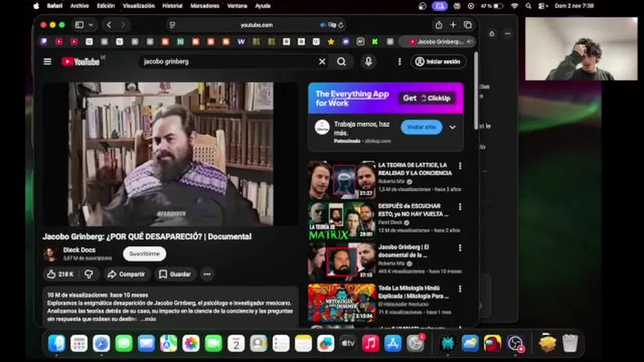Click Visitar sitio on ClickUp ad

(422, 127)
